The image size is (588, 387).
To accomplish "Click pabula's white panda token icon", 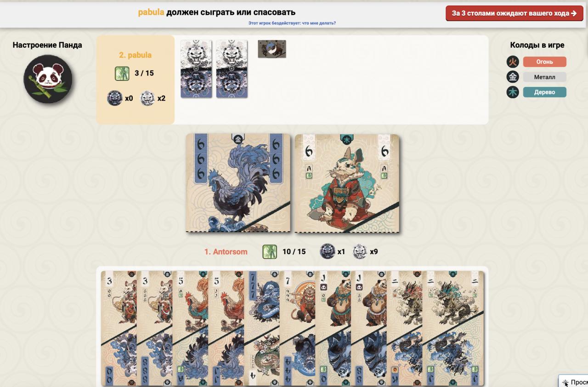I will pos(147,98).
